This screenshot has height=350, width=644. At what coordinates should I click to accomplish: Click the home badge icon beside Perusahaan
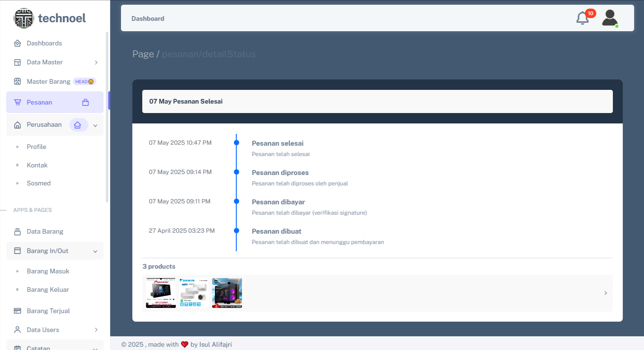tap(78, 125)
